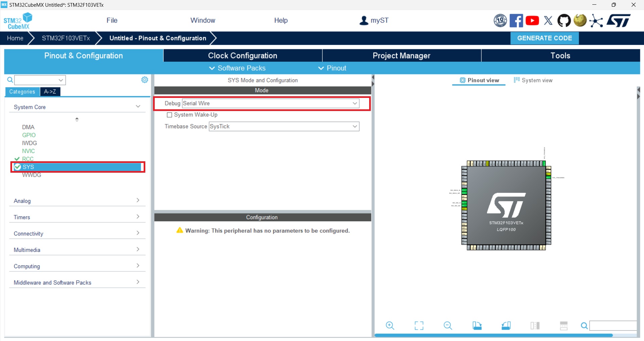Image resolution: width=644 pixels, height=341 pixels.
Task: Click the pin search input field
Action: coord(613,326)
